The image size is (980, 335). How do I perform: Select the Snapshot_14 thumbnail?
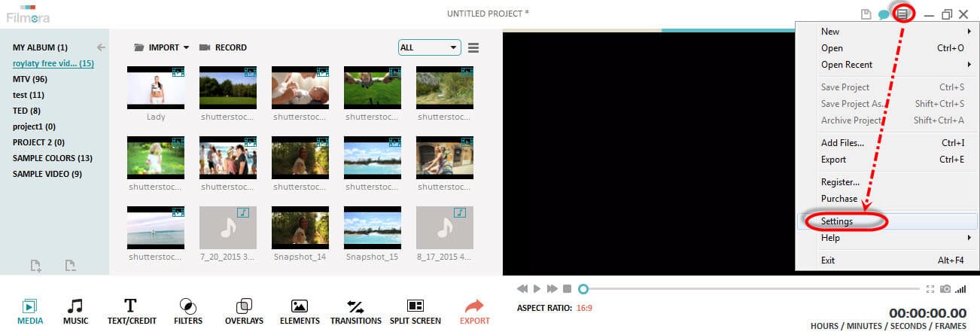[x=300, y=228]
